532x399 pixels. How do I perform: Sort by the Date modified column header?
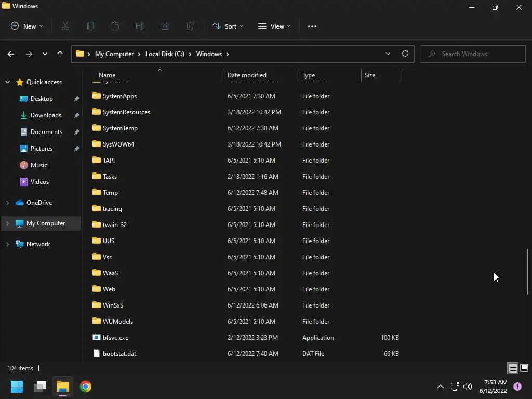[x=247, y=75]
